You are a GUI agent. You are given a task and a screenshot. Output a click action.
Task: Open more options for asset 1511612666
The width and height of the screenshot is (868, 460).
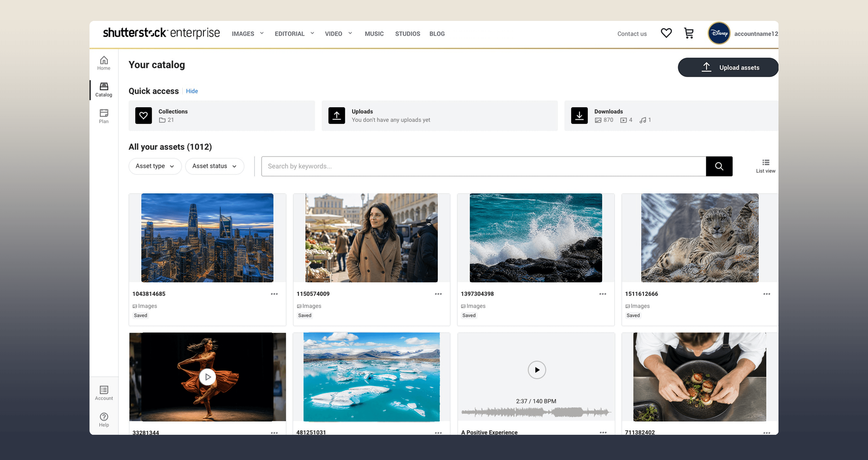pos(767,294)
